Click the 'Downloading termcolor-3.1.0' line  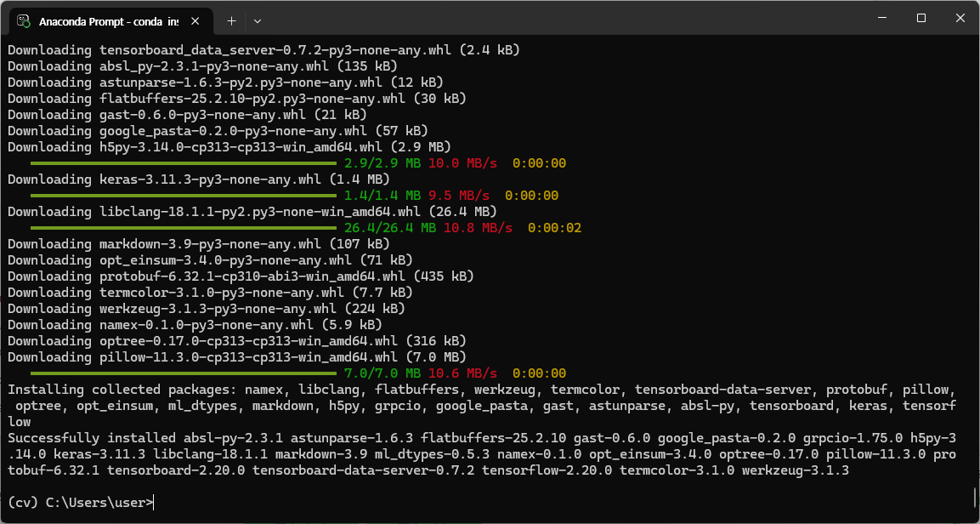[x=211, y=292]
